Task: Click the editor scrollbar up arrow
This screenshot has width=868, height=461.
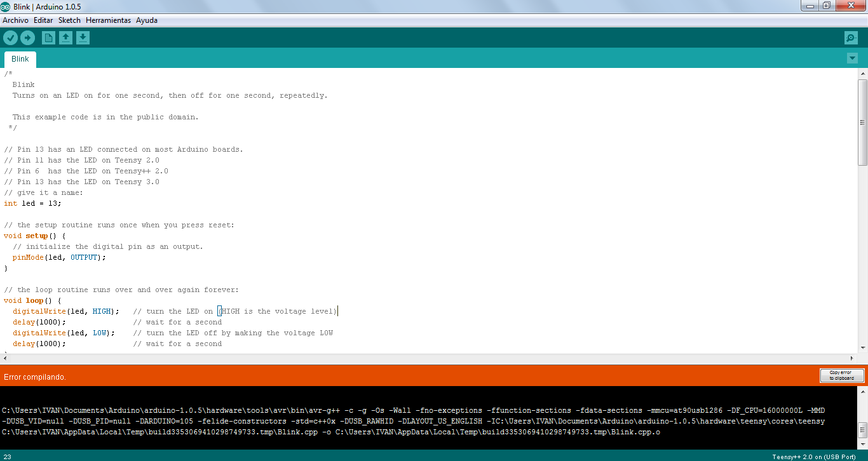Action: point(862,72)
